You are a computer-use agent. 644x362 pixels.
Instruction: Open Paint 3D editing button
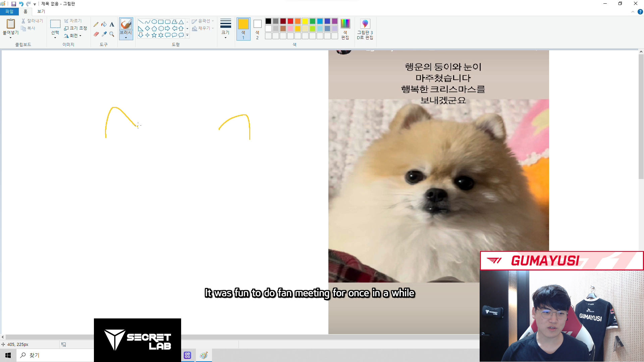(x=365, y=29)
